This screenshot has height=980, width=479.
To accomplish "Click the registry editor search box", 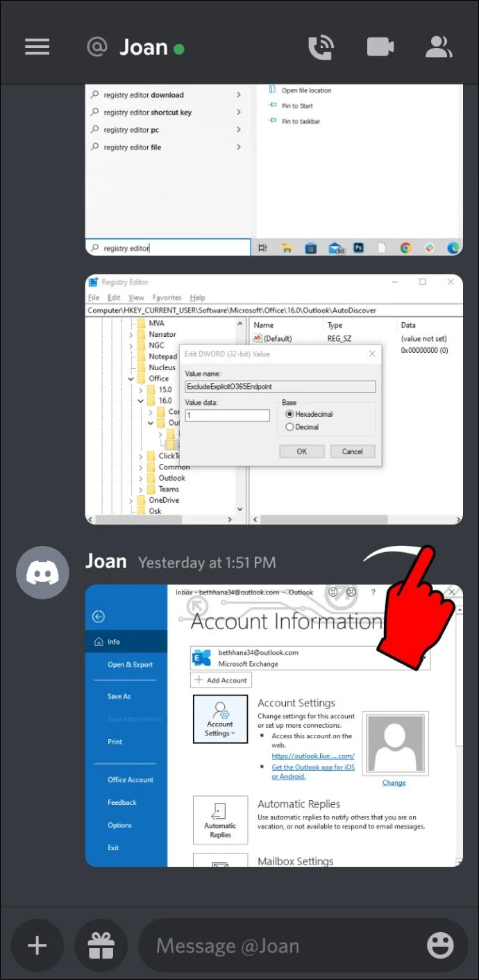I will click(168, 248).
